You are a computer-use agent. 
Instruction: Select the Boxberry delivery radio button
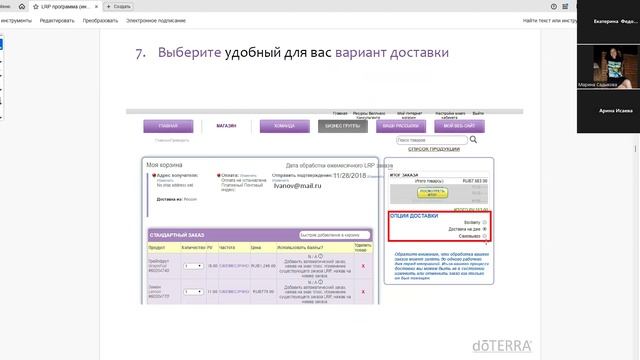point(484,222)
